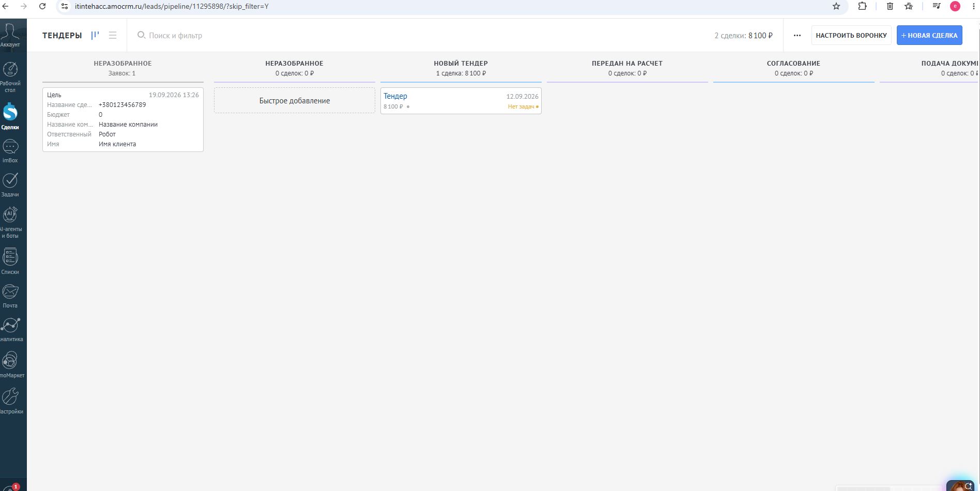Switch to list view icon
The width and height of the screenshot is (980, 491).
pyautogui.click(x=113, y=35)
